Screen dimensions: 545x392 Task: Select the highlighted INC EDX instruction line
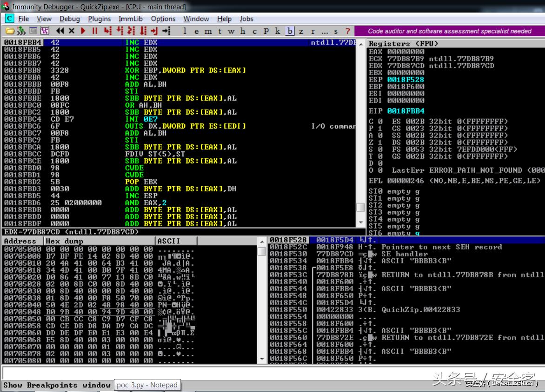[x=140, y=42]
